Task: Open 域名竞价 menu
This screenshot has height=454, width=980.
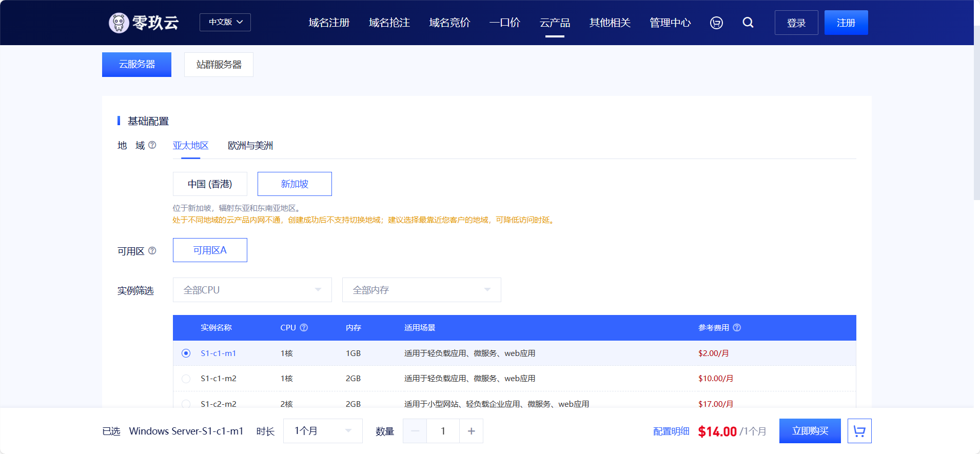Action: pos(449,23)
